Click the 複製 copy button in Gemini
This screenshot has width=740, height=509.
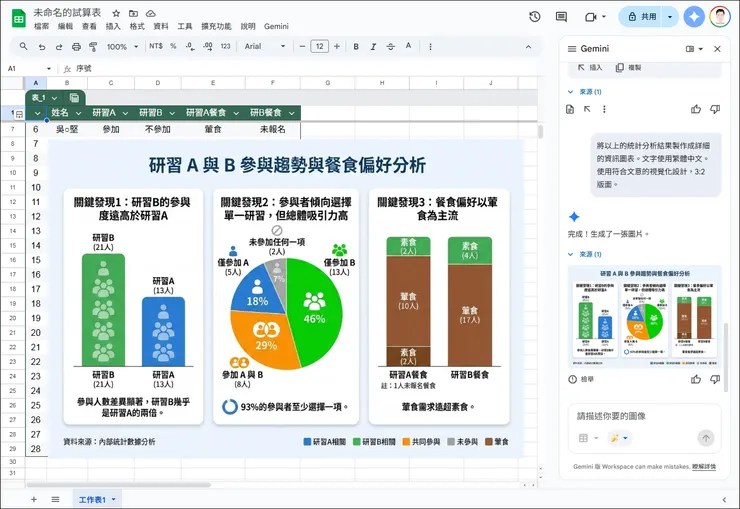point(629,67)
